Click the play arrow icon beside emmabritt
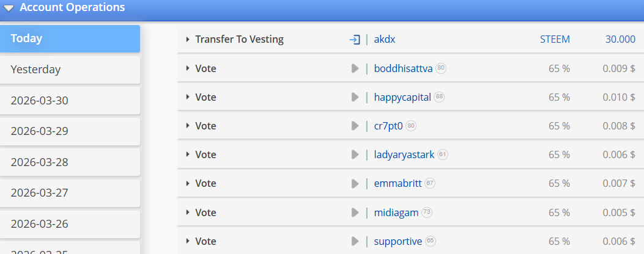 click(355, 183)
